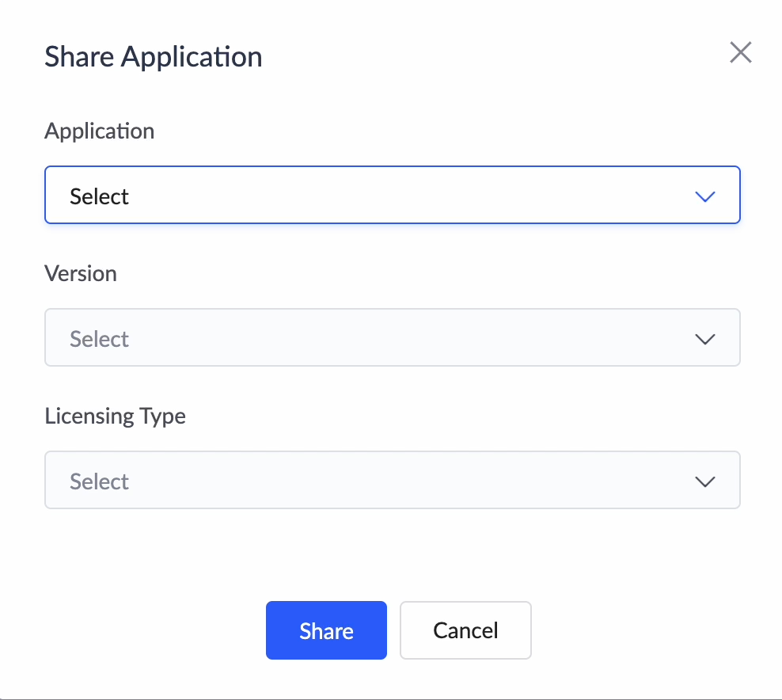Screen dimensions: 782x700
Task: Focus the highlighted Application dropdown
Action: [392, 195]
